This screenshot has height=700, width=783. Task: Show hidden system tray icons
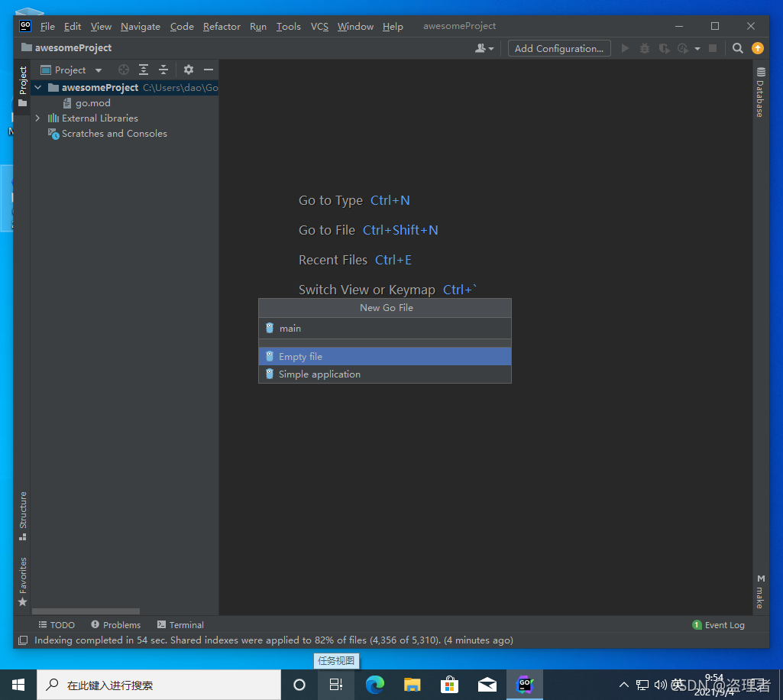(623, 685)
